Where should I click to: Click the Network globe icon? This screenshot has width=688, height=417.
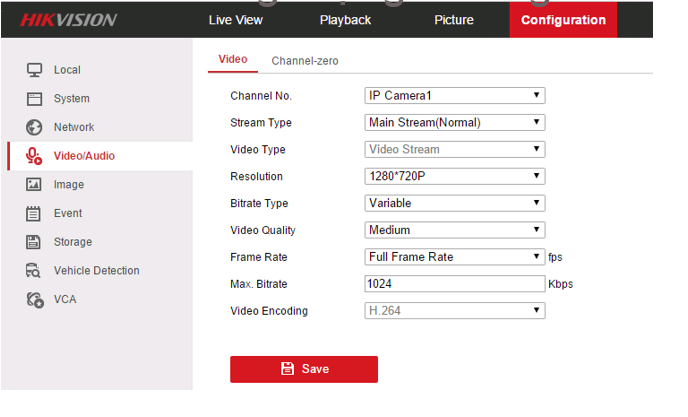click(x=34, y=127)
